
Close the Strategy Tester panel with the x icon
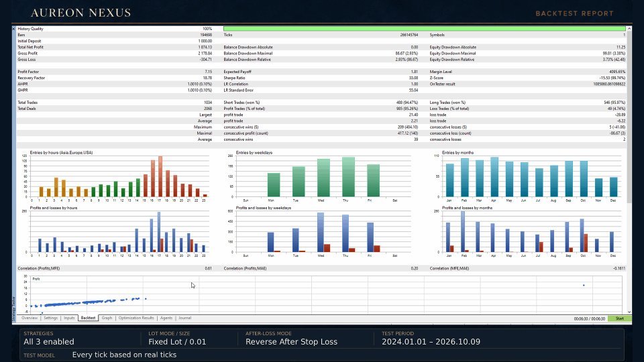click(x=13, y=29)
